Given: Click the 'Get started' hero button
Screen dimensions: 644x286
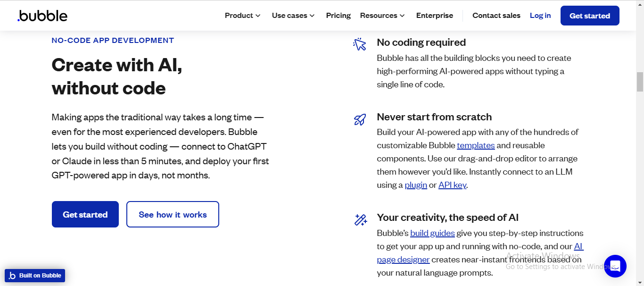Looking at the screenshot, I should [x=85, y=214].
